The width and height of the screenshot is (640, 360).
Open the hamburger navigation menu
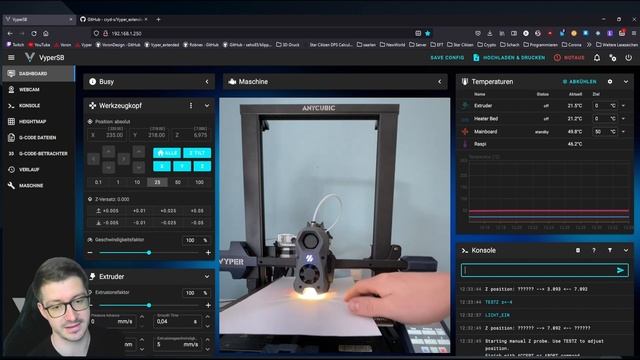tap(11, 58)
